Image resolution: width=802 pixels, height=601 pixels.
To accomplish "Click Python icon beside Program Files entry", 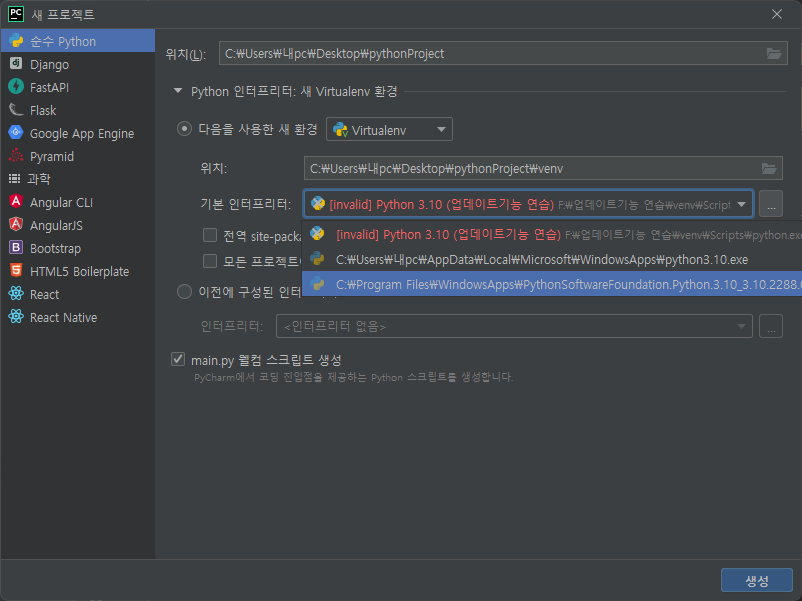I will coord(317,283).
